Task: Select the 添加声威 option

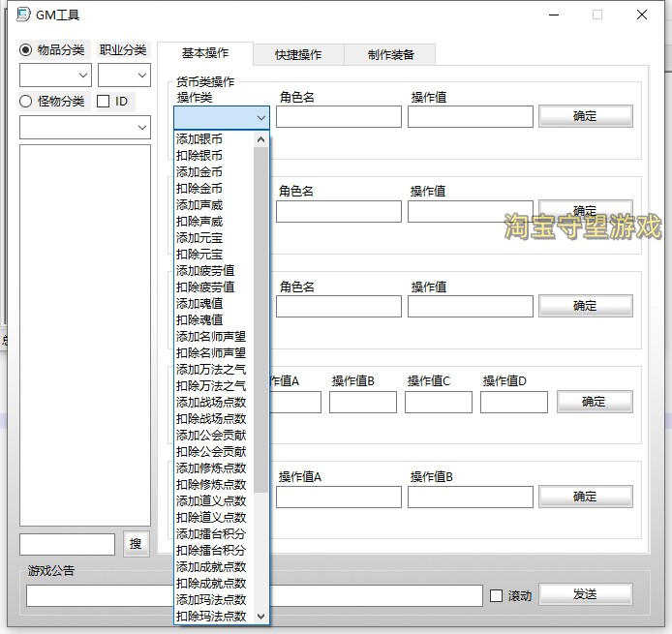Action: tap(214, 205)
